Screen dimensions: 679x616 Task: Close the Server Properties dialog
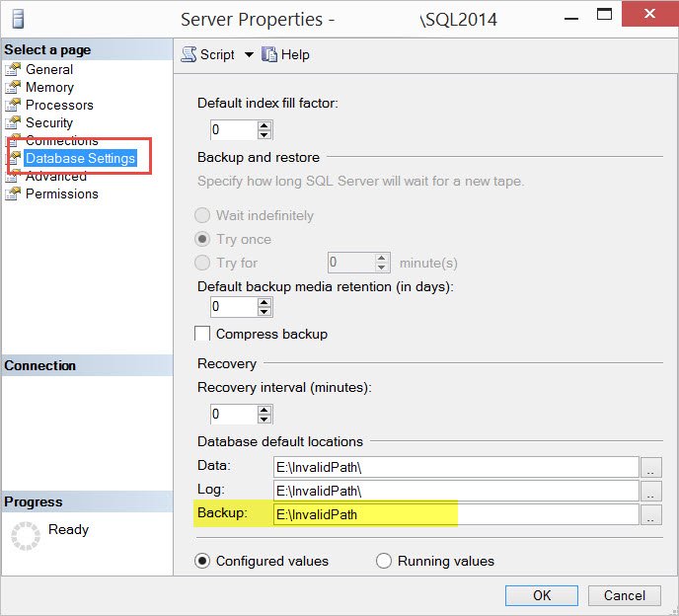pos(649,14)
